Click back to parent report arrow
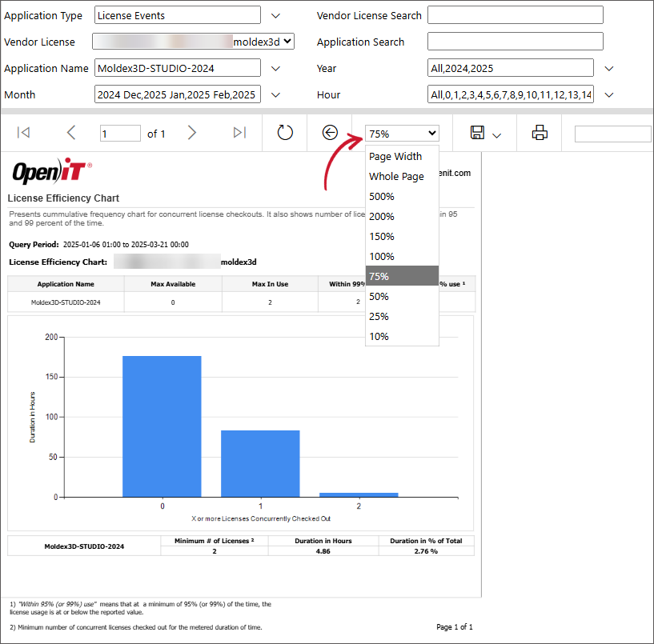Image resolution: width=654 pixels, height=644 pixels. 330,133
